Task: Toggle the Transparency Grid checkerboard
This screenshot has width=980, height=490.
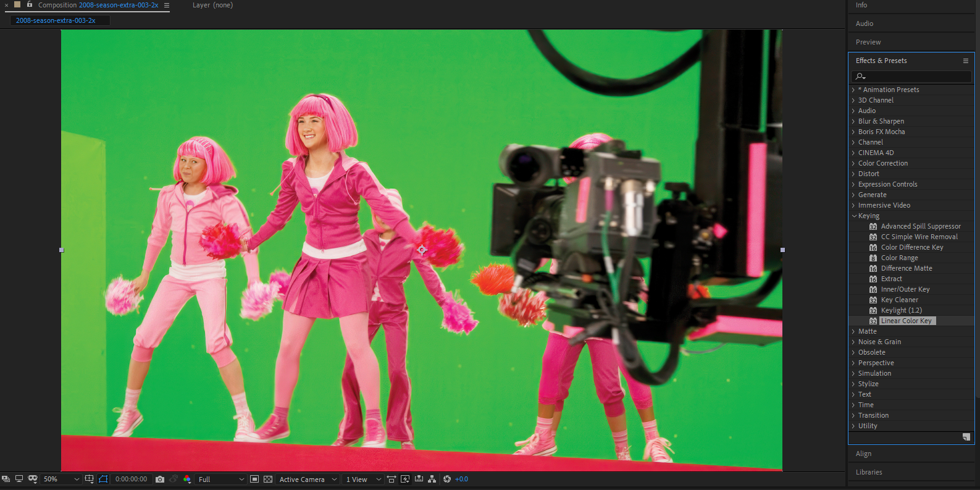Action: point(268,479)
